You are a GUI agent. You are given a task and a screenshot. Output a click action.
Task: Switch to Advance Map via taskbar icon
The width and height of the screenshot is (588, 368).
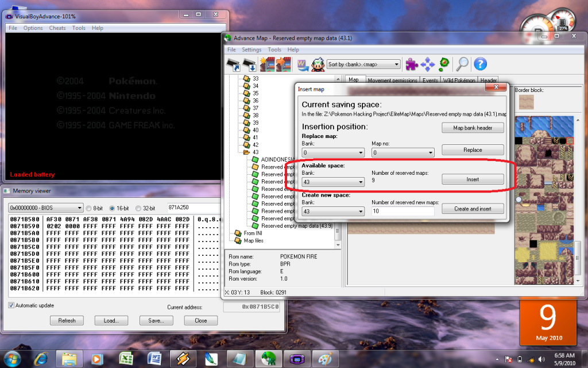click(268, 359)
